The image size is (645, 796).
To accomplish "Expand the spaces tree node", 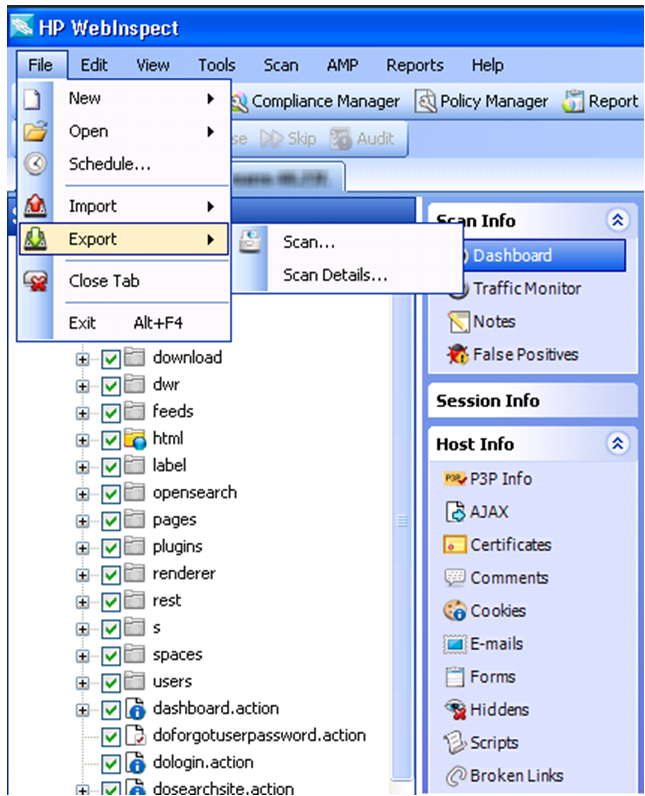I will (82, 656).
